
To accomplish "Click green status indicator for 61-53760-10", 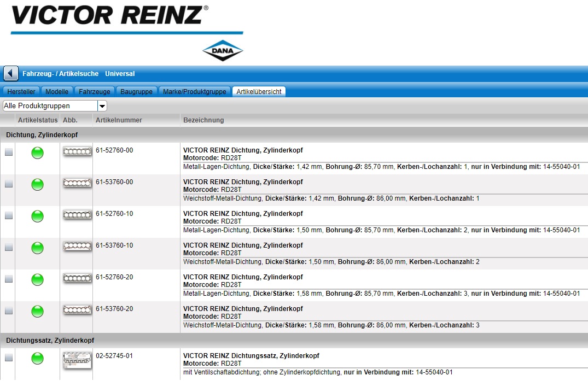I will tap(37, 248).
